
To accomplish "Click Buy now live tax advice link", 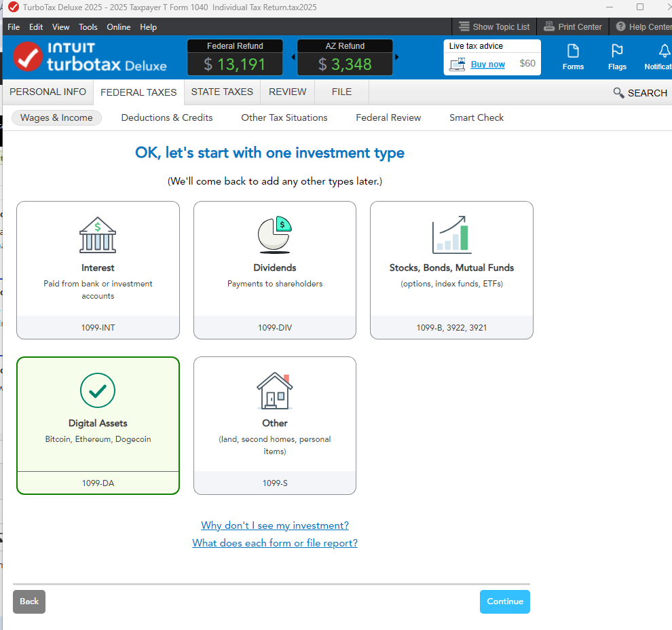I will click(x=487, y=64).
